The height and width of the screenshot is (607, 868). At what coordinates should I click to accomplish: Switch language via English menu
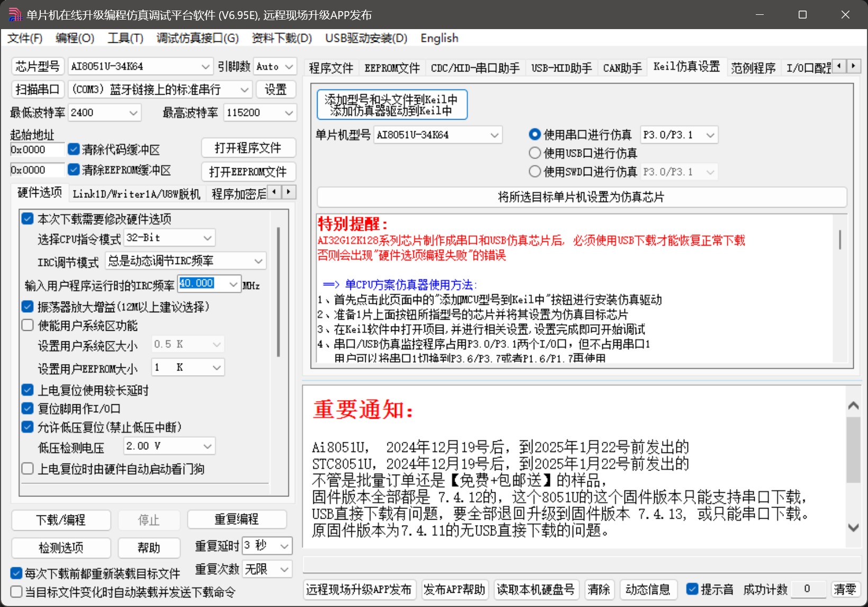click(x=439, y=38)
